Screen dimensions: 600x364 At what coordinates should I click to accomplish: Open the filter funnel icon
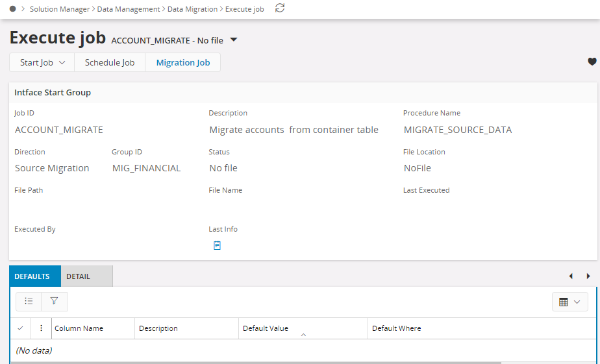click(54, 301)
